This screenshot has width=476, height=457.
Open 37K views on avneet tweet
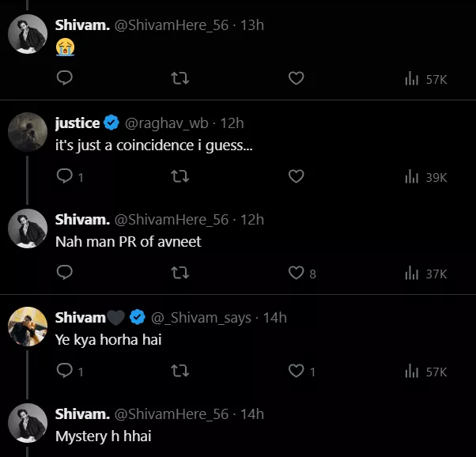point(425,274)
